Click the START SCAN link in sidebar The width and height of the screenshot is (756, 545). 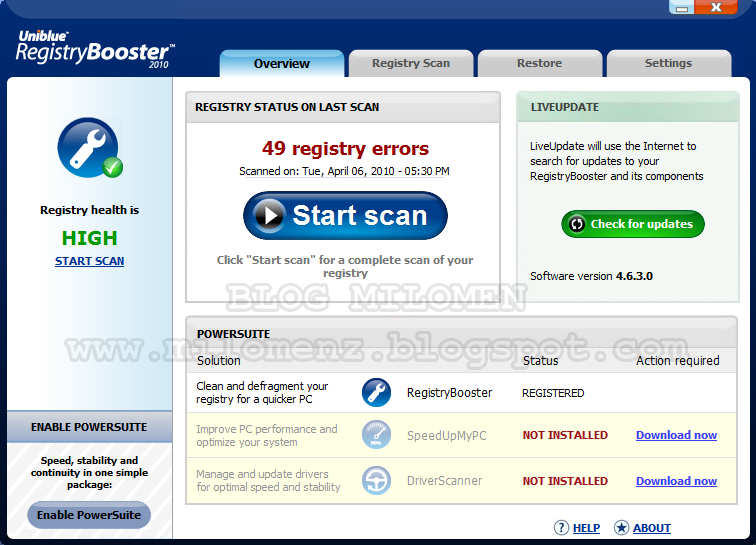[90, 261]
